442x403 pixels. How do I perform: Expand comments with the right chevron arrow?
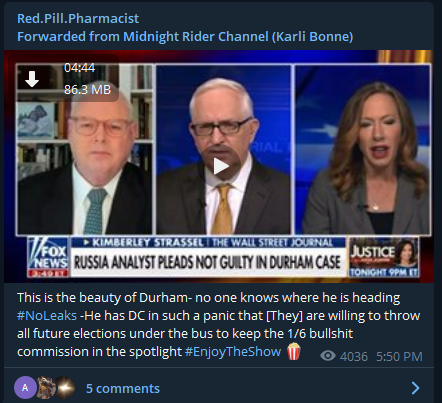415,388
